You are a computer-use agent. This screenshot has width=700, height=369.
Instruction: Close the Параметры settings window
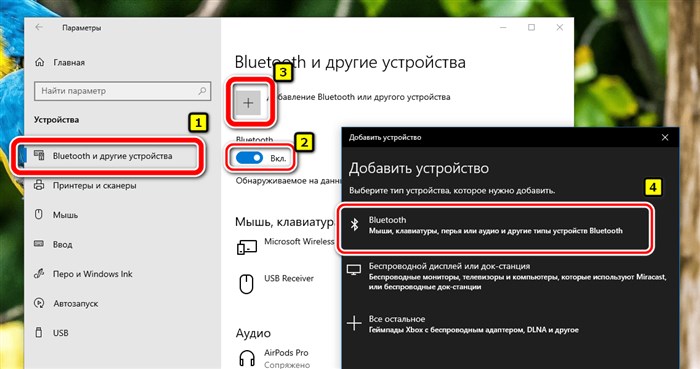(x=560, y=27)
